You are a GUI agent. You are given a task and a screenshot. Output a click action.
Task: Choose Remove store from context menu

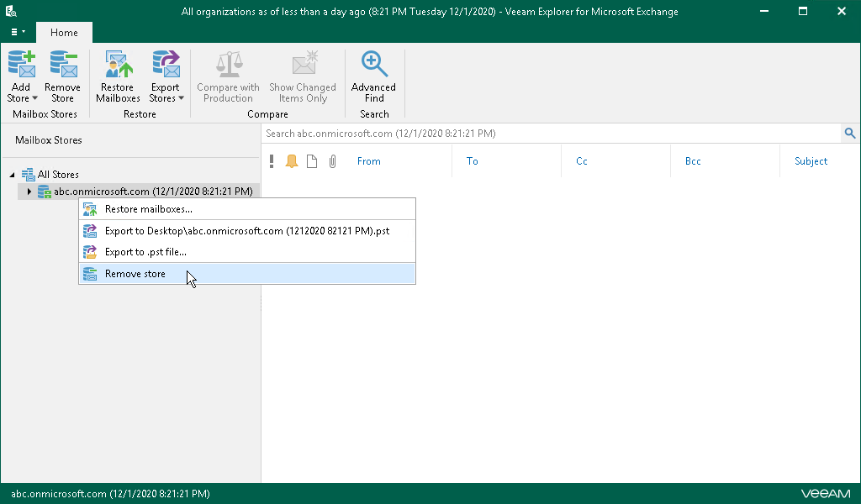pos(247,274)
